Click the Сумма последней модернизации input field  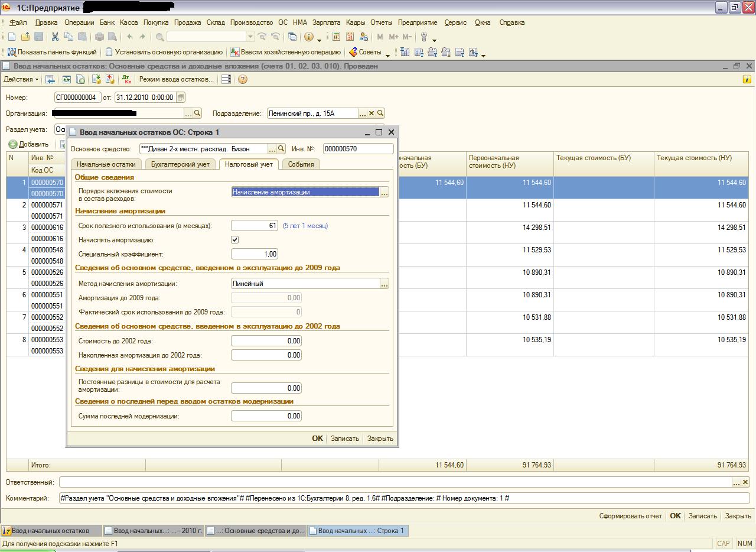pyautogui.click(x=266, y=416)
